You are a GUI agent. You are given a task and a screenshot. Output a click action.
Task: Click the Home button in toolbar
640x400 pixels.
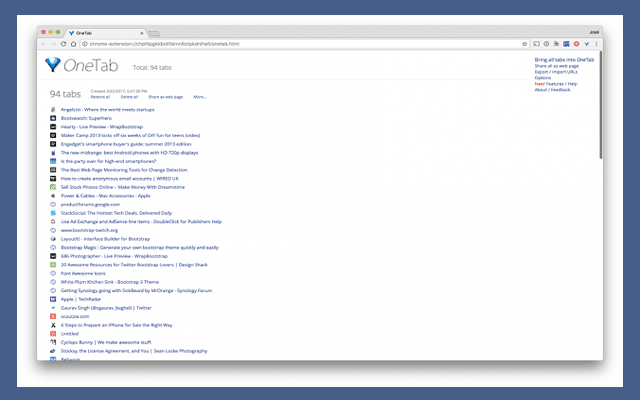coord(73,44)
